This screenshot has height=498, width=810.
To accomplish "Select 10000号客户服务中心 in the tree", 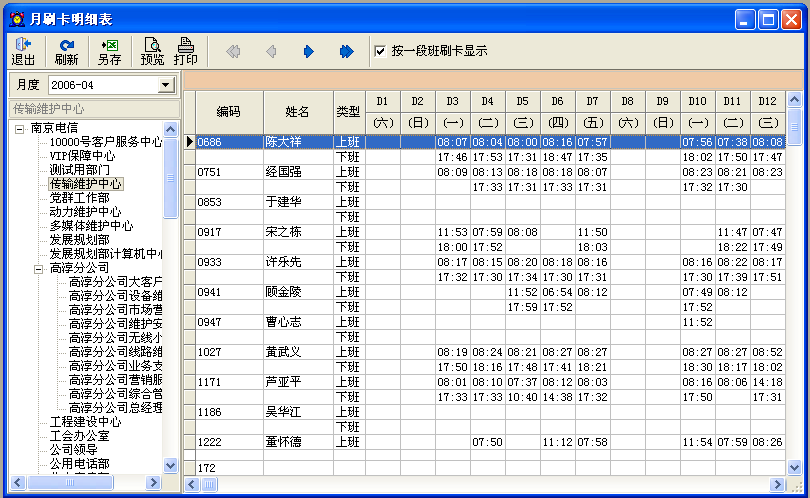I will coord(105,143).
